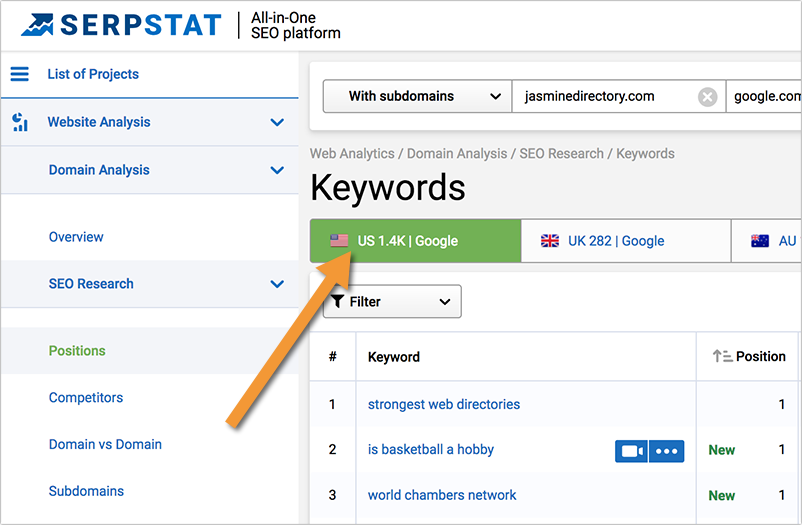Click the Australia flag icon tab
Viewport: 802px width, 525px height.
(760, 241)
